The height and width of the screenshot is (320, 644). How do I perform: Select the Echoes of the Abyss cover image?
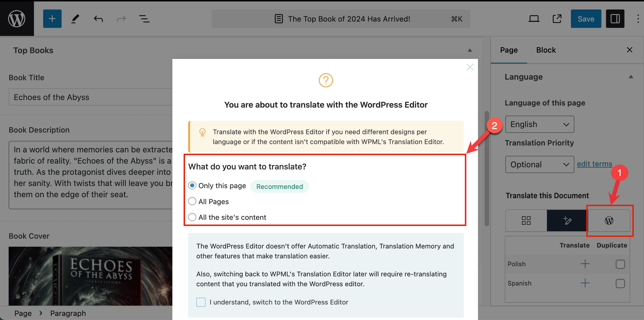pyautogui.click(x=90, y=276)
